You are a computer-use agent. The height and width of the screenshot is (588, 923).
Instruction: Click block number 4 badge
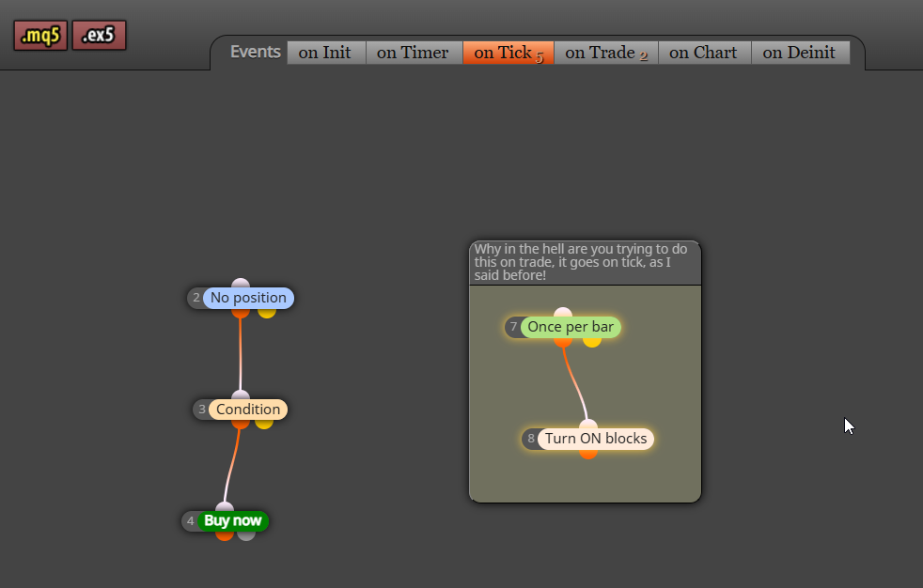pos(190,521)
